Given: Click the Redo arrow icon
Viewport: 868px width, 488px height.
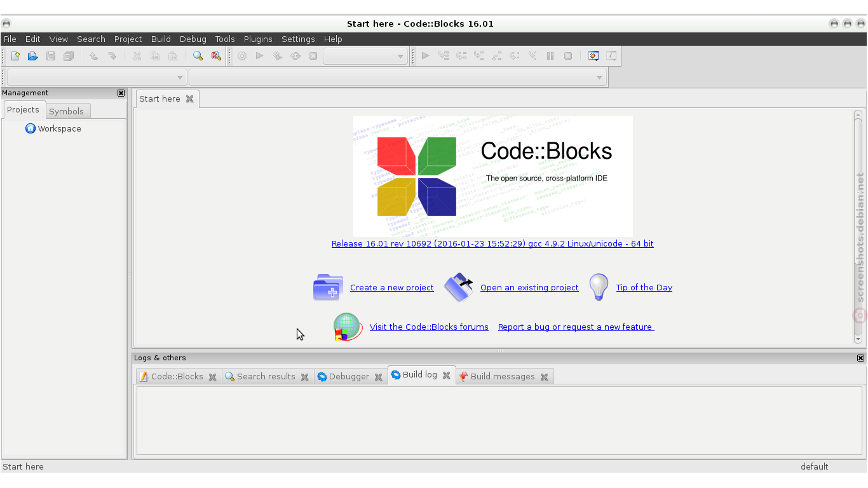Looking at the screenshot, I should [x=112, y=56].
